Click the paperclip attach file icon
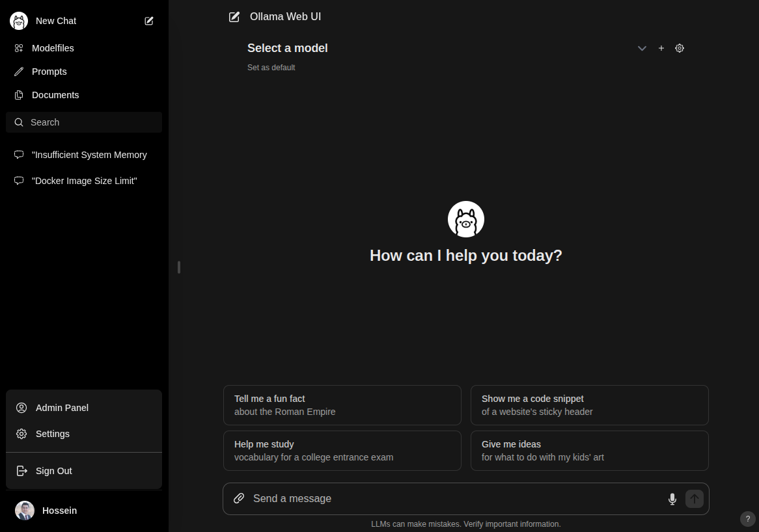The width and height of the screenshot is (759, 532). coord(239,498)
